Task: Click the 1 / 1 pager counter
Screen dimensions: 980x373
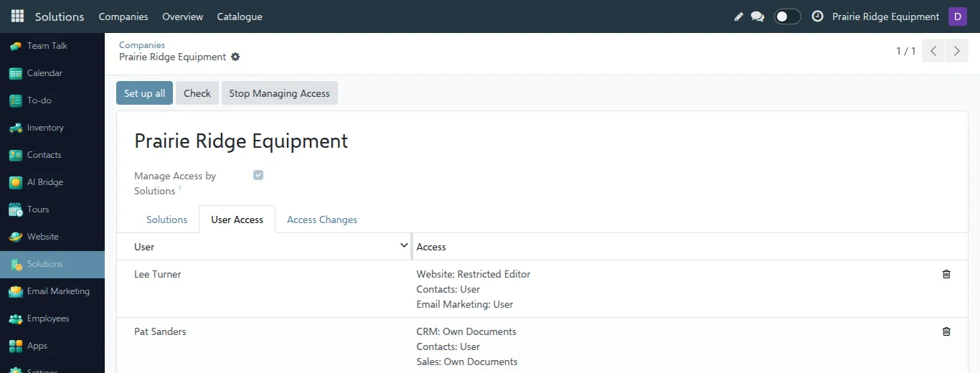Action: tap(906, 51)
